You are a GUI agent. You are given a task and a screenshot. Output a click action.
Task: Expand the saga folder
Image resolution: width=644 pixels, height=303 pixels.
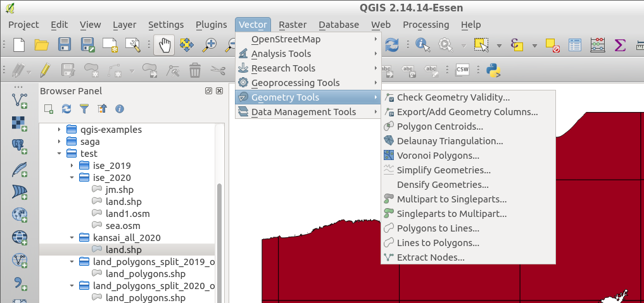59,142
